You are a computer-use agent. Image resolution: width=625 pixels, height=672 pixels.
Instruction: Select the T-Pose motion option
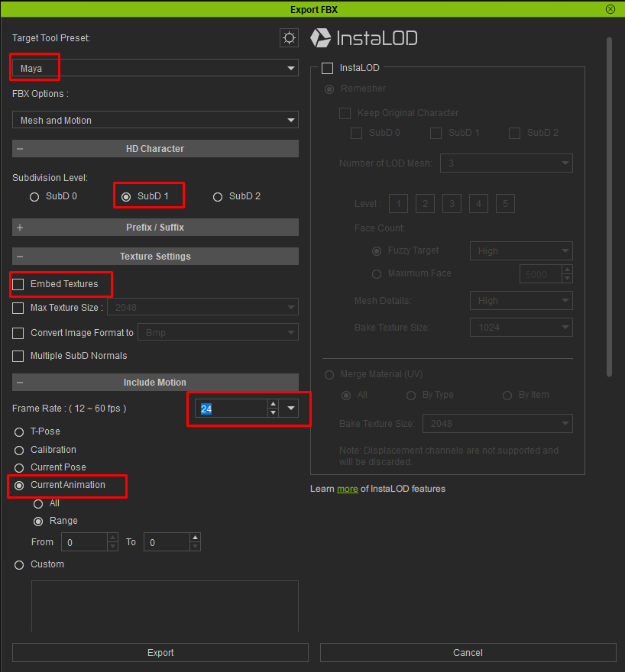pos(19,432)
